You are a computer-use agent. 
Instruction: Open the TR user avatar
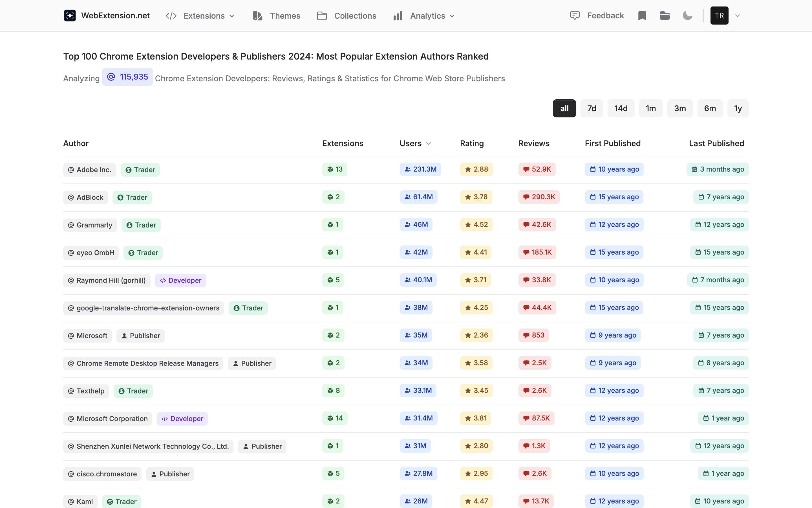pyautogui.click(x=720, y=16)
